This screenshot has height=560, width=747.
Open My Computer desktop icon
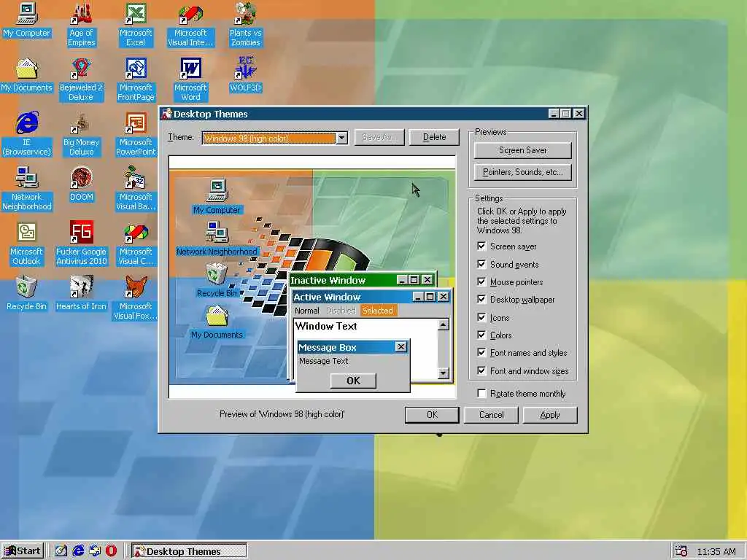[x=27, y=19]
